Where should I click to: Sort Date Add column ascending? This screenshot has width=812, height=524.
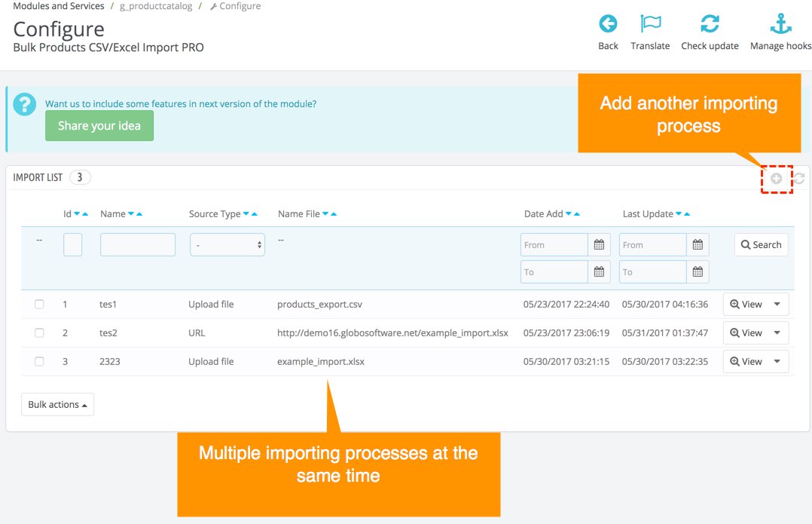577,214
